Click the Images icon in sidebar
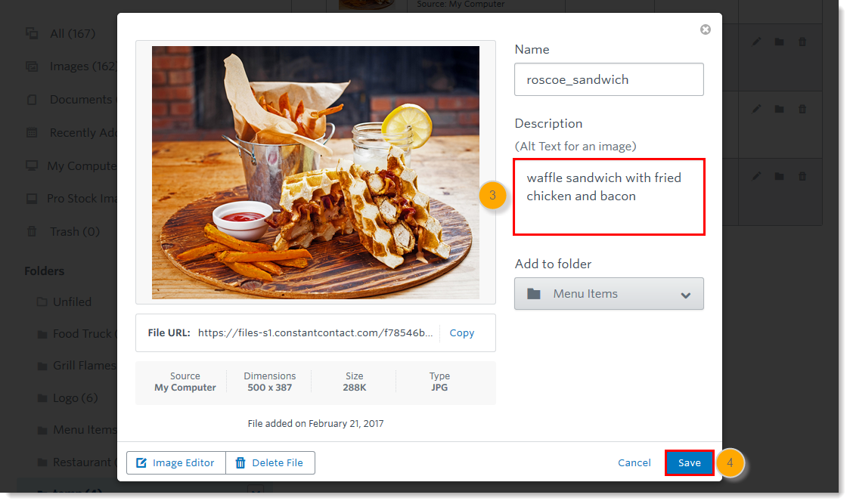Image resolution: width=850 pixels, height=504 pixels. click(x=32, y=66)
